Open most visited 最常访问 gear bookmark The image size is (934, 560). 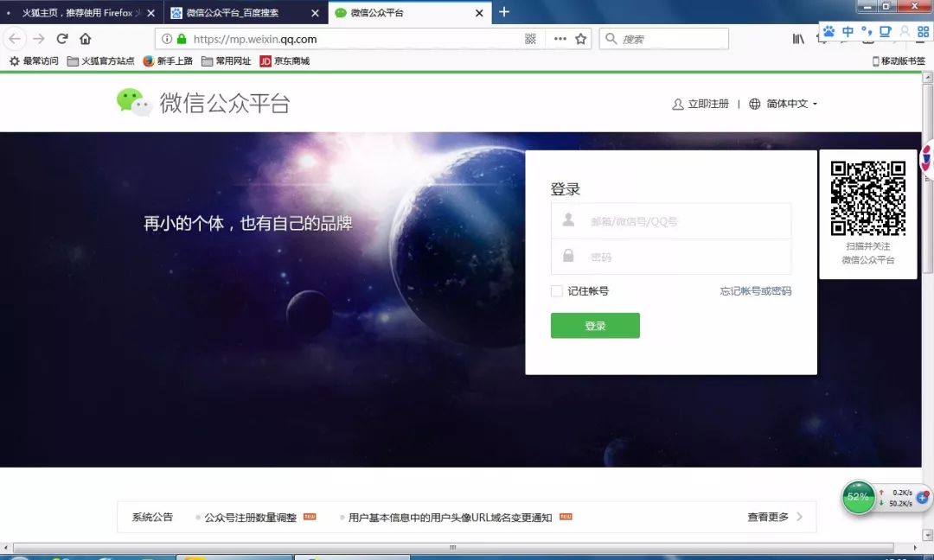click(x=34, y=60)
